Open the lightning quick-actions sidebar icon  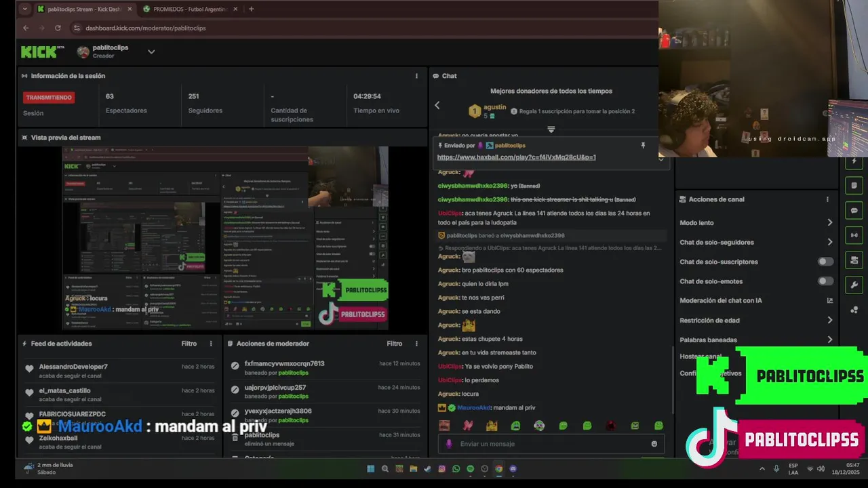854,162
